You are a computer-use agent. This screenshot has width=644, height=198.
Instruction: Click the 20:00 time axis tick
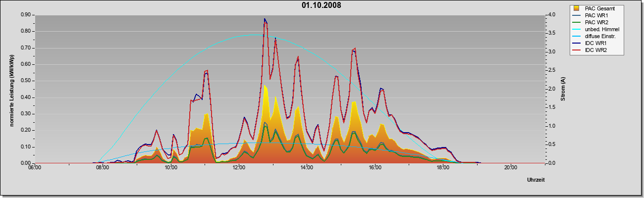511,167
